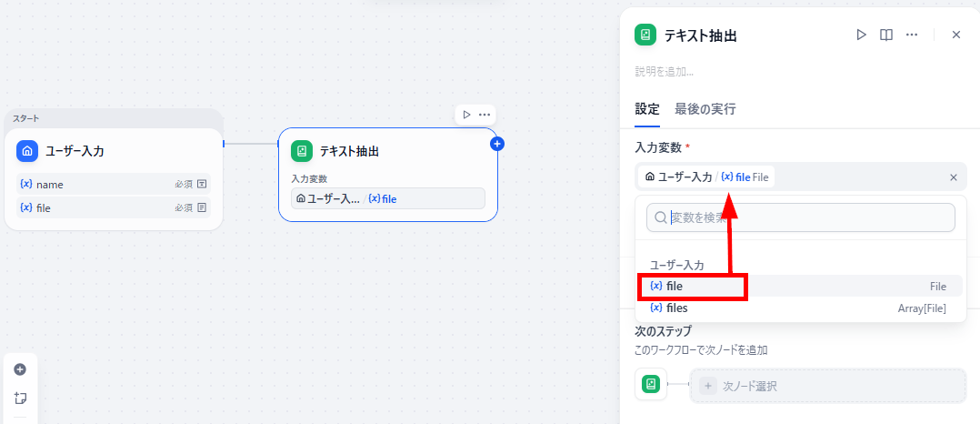980x424 pixels.
Task: Click the add node plus icon at bottom left
Action: coord(20,369)
